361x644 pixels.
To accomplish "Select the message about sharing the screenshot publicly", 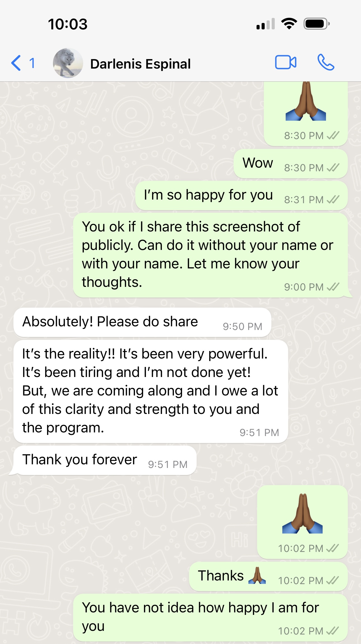I will click(x=210, y=255).
